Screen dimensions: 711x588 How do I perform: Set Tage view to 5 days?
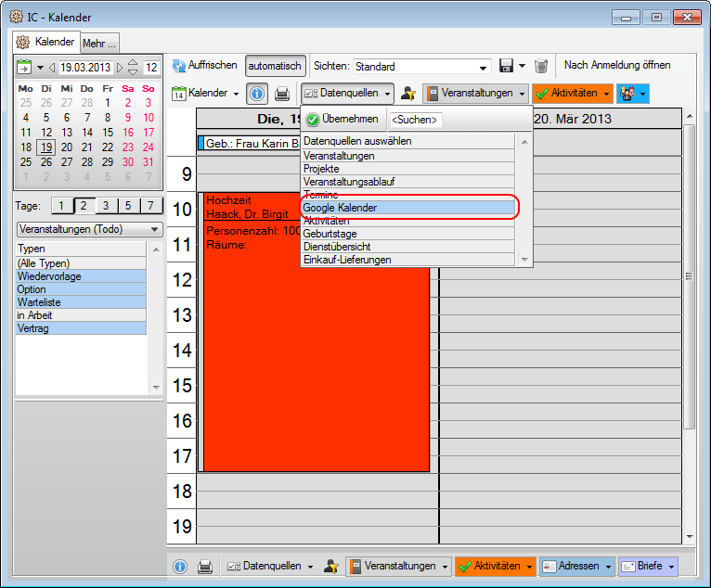(x=128, y=206)
